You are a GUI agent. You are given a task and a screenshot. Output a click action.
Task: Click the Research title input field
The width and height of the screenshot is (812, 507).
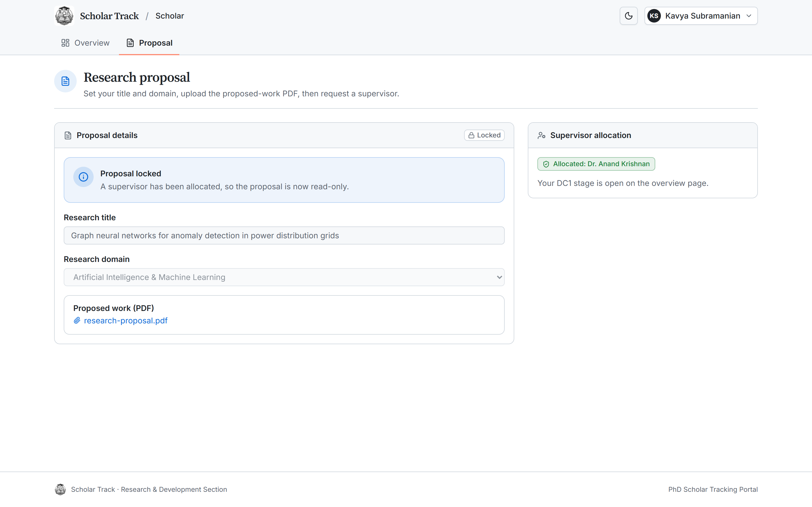[x=284, y=235]
